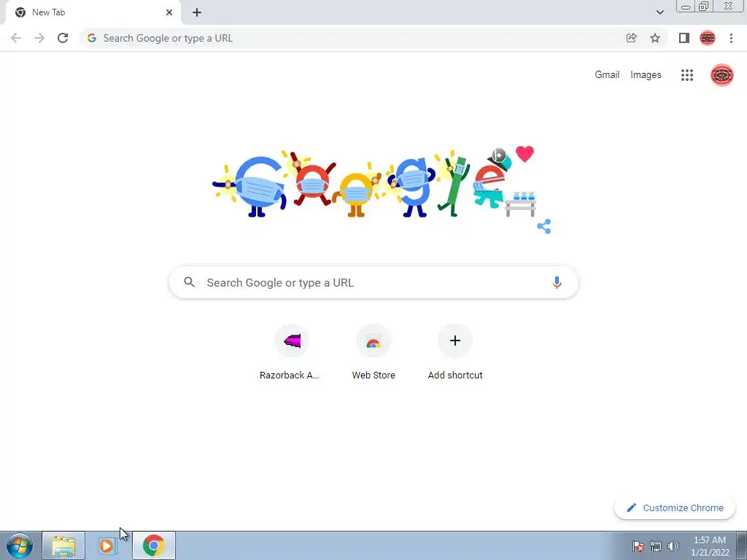The width and height of the screenshot is (747, 560).
Task: Open the tab search dropdown arrow
Action: point(659,12)
